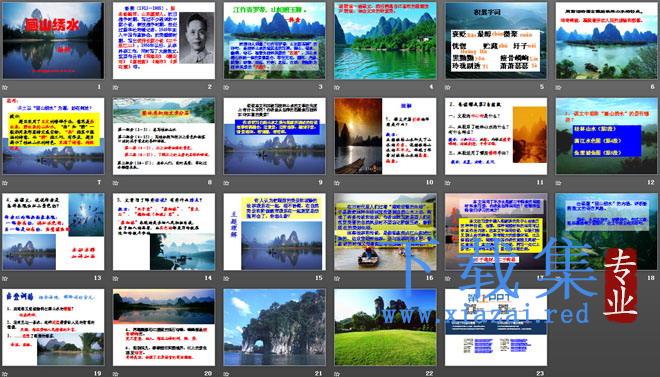Click the star icon under slide 1

click(x=5, y=88)
